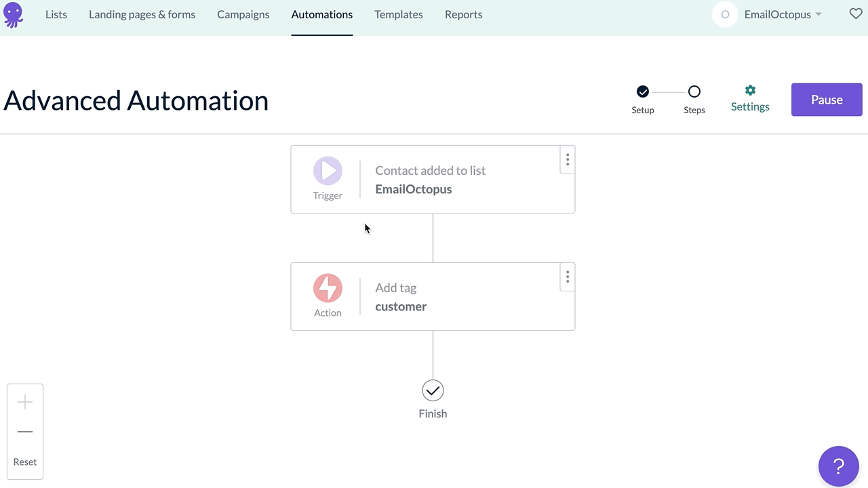Open the Reports section
This screenshot has height=488, width=868.
[464, 14]
